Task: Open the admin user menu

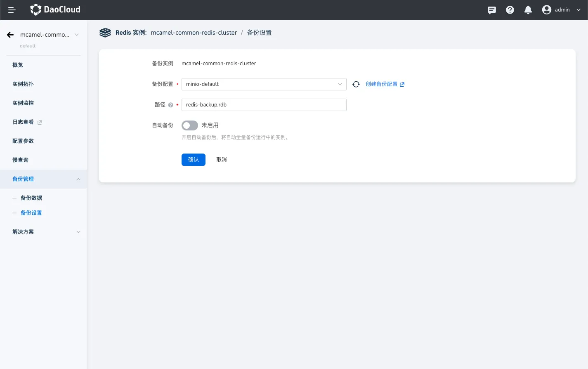Action: click(x=562, y=10)
